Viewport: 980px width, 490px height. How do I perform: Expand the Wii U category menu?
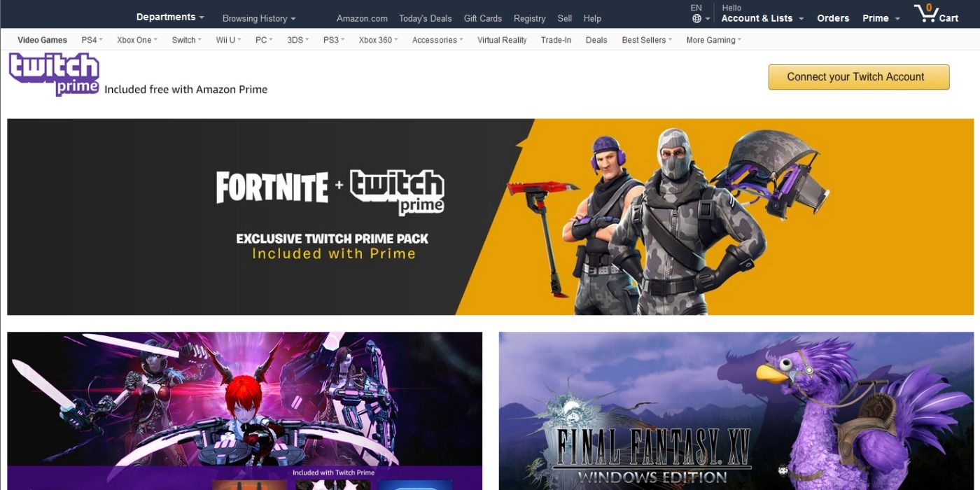228,40
